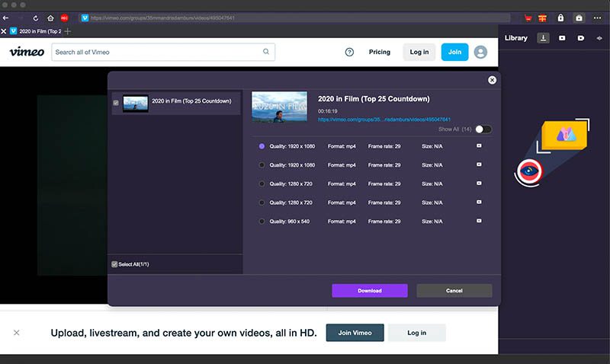
Task: Open the three-dots more menu
Action: 598,18
